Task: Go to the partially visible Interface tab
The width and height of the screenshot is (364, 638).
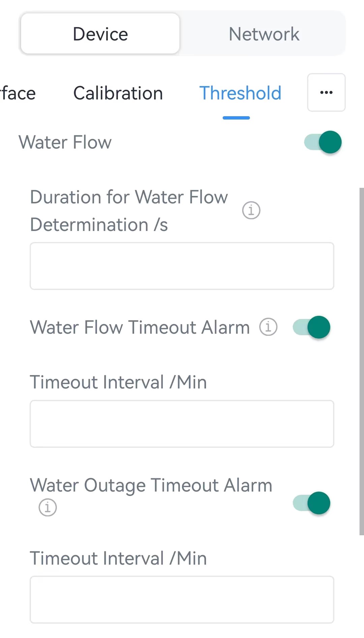Action: 18,93
